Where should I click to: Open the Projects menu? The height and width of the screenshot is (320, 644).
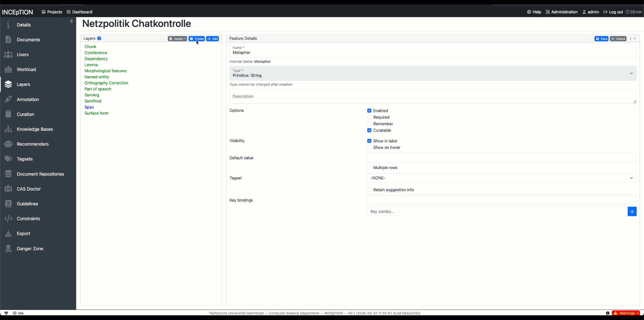pos(52,12)
